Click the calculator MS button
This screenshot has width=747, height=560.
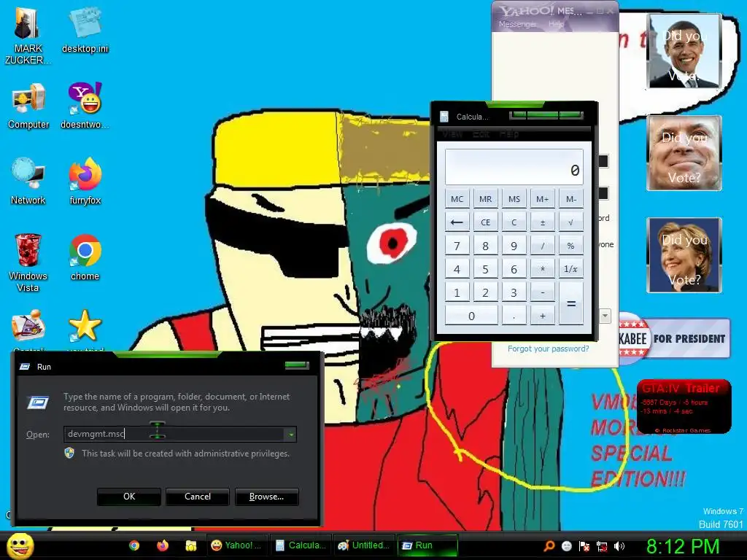[514, 199]
